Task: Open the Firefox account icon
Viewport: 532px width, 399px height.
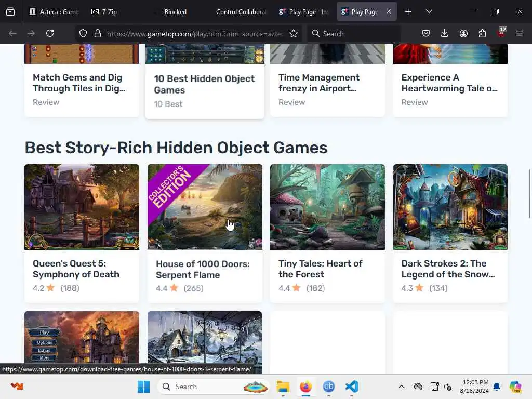Action: point(463,33)
